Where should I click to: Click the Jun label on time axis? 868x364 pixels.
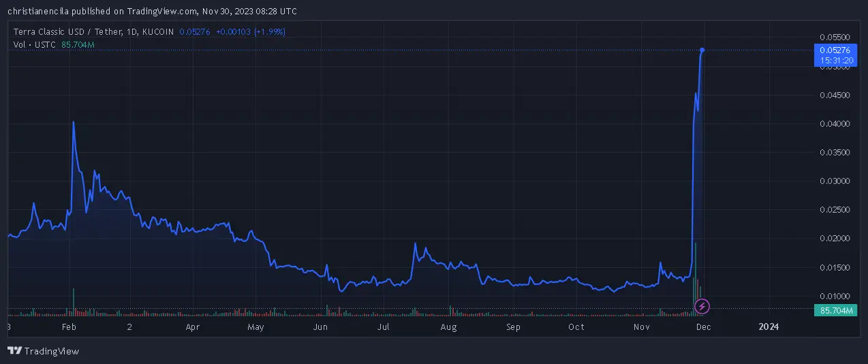[x=320, y=327]
